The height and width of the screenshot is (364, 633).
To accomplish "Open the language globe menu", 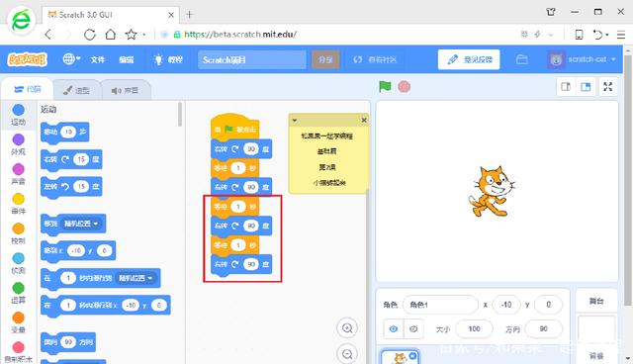I will click(x=71, y=59).
